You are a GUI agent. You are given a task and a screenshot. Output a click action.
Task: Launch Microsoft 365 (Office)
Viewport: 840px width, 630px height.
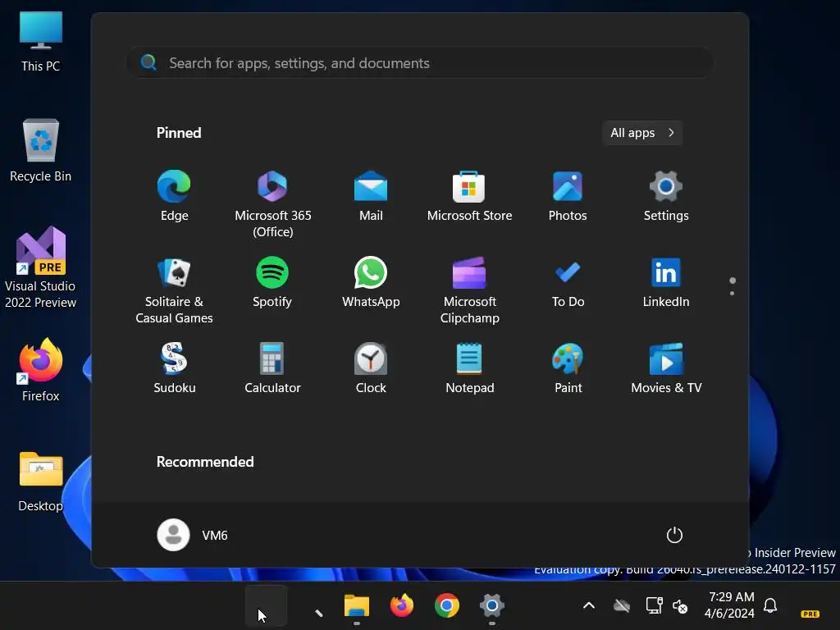[x=272, y=204]
